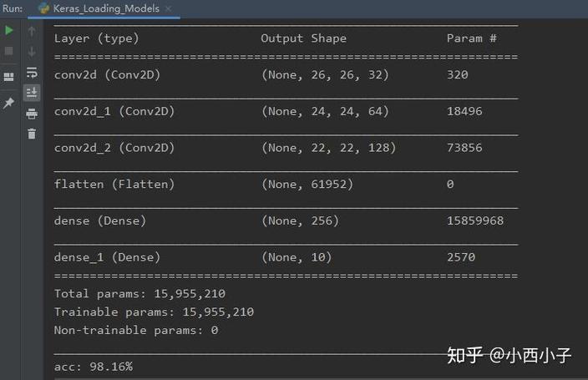The image size is (588, 380).
Task: Click the flatten (Flatten) layer text
Action: 114,185
